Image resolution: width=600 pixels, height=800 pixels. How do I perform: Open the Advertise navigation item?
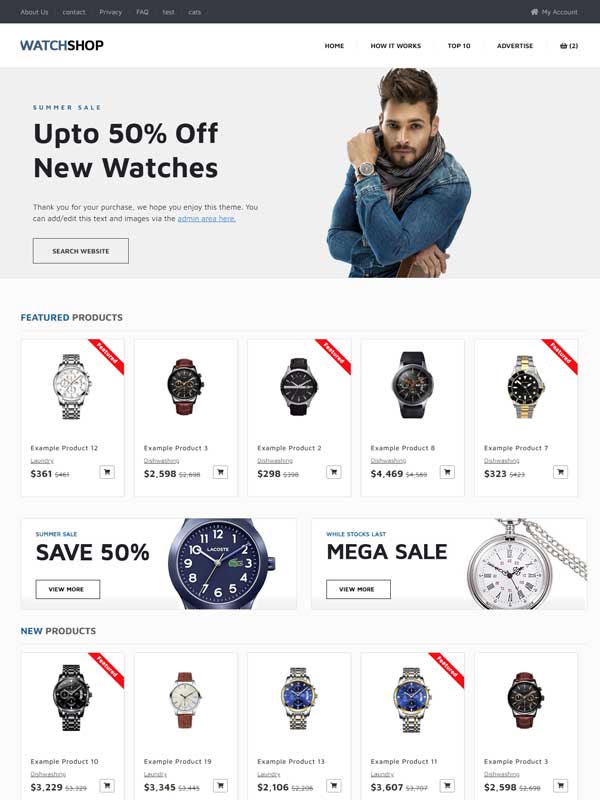pos(515,45)
